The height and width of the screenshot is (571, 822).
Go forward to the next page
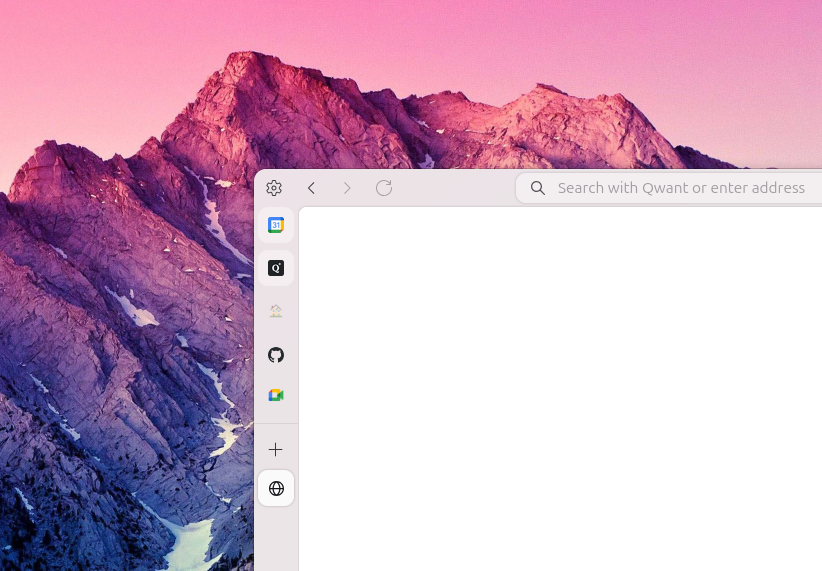347,188
